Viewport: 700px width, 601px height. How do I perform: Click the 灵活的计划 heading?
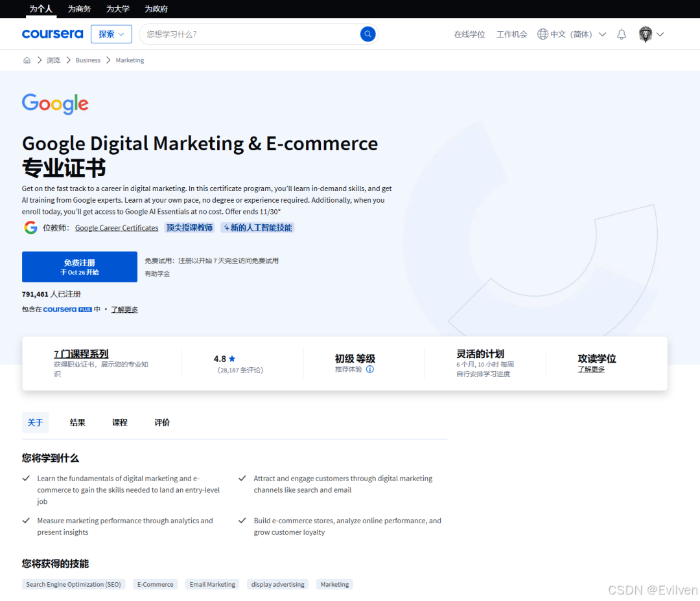(x=480, y=354)
